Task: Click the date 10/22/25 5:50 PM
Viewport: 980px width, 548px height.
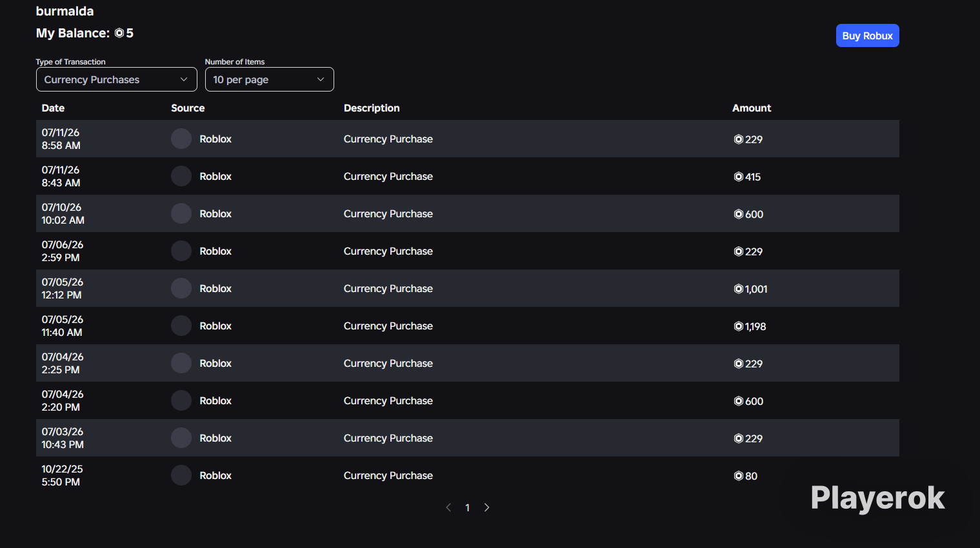Action: (x=62, y=475)
